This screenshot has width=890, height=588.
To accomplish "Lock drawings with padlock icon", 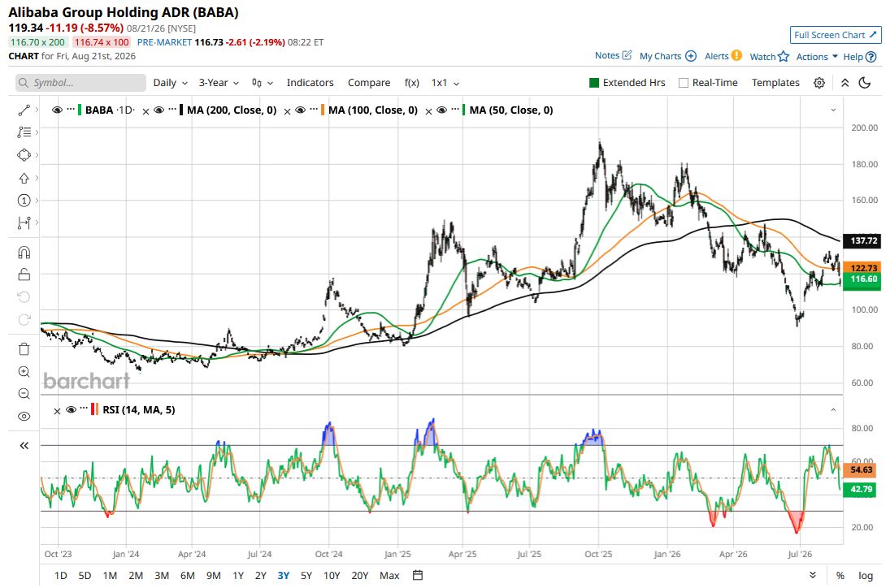I will [24, 275].
